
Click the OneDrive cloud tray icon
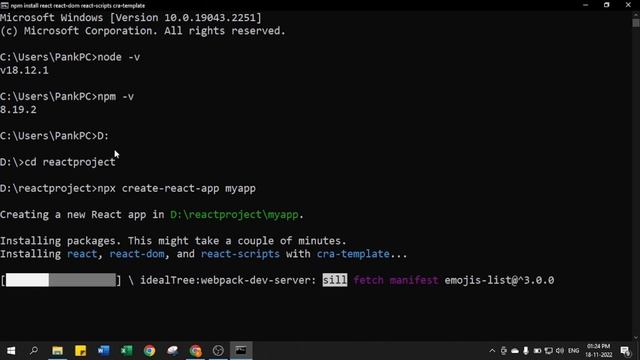(515, 351)
